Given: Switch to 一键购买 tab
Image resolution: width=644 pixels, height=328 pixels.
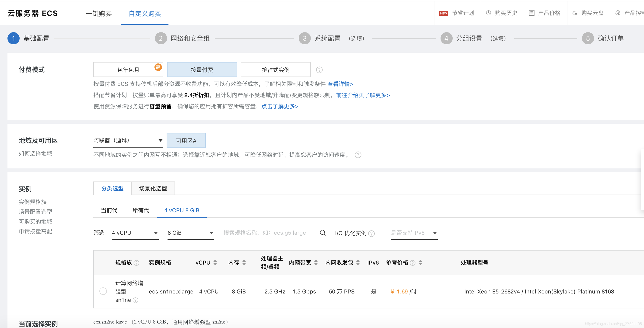Looking at the screenshot, I should (x=99, y=14).
